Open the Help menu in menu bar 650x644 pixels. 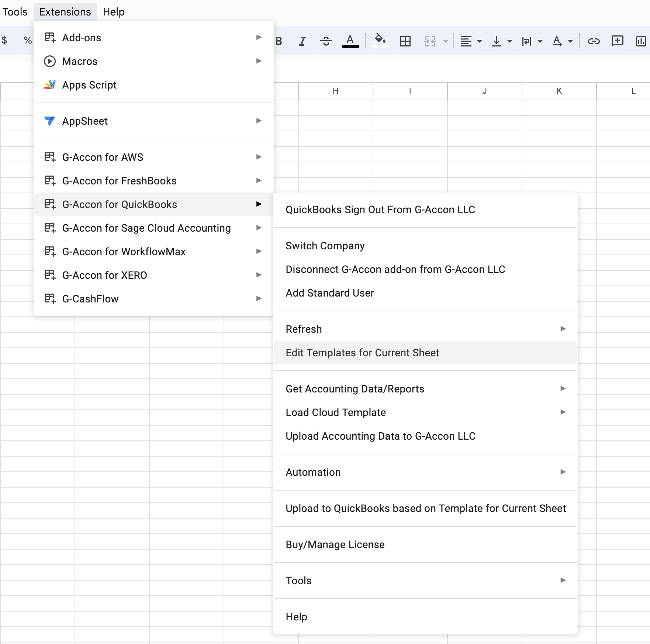point(114,12)
